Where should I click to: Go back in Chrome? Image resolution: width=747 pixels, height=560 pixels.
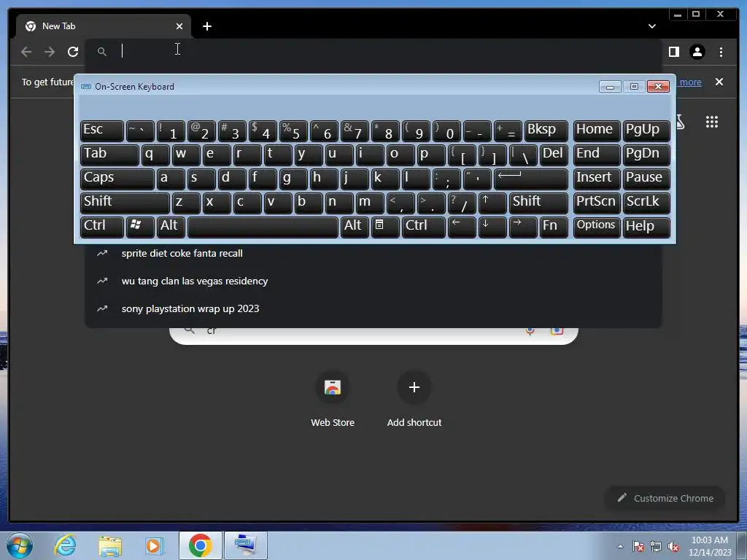26,52
